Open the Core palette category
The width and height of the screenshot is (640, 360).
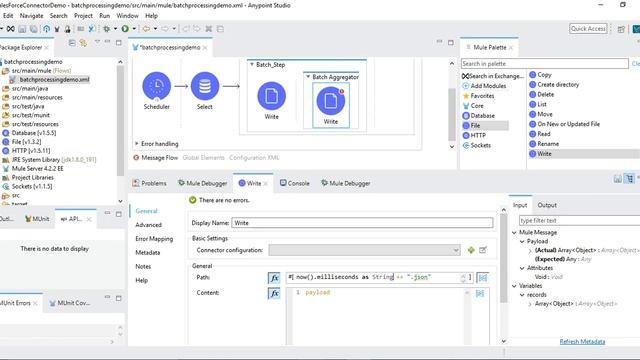pos(473,106)
